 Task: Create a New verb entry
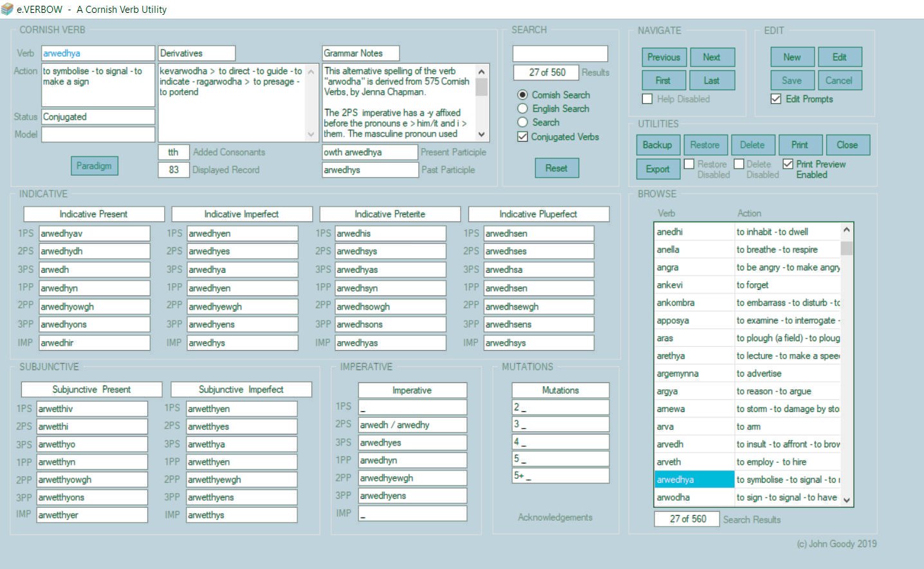[792, 57]
